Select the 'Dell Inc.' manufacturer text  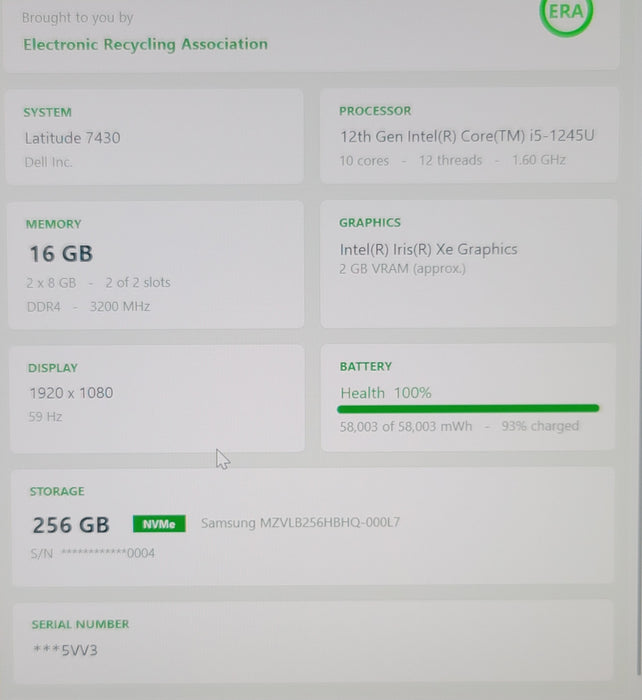point(49,162)
